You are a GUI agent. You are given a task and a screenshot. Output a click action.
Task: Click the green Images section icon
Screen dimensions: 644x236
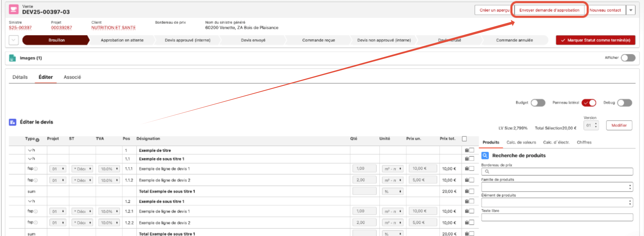12,58
